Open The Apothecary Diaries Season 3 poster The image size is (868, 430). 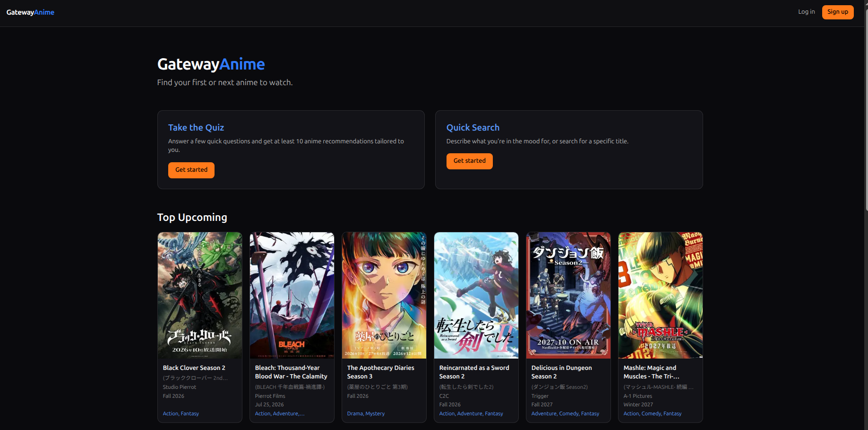pyautogui.click(x=384, y=295)
